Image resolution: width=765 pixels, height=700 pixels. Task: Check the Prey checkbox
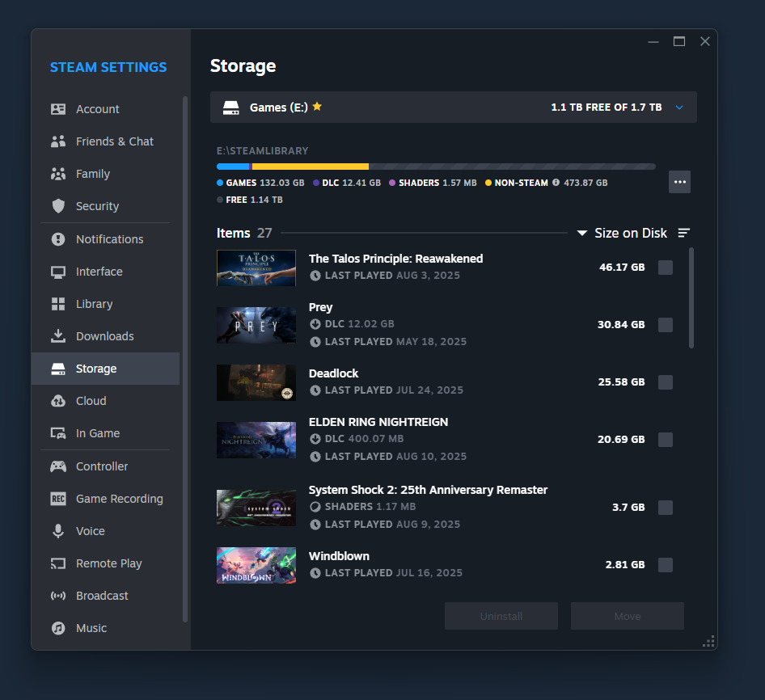666,325
